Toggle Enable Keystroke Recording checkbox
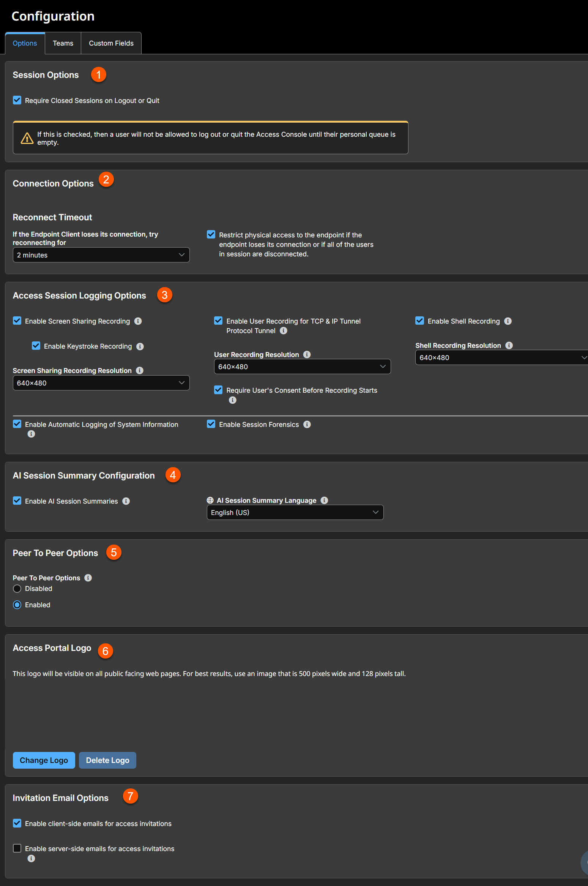588x886 pixels. click(36, 346)
